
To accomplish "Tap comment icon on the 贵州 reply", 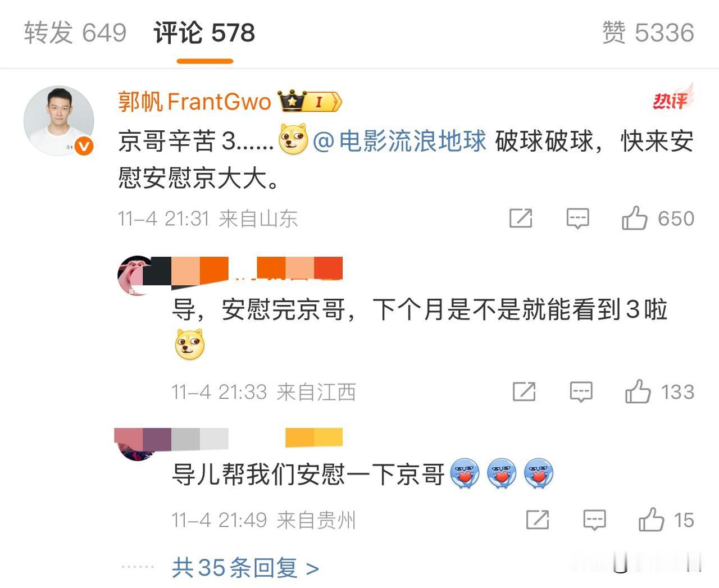I will pos(594,519).
